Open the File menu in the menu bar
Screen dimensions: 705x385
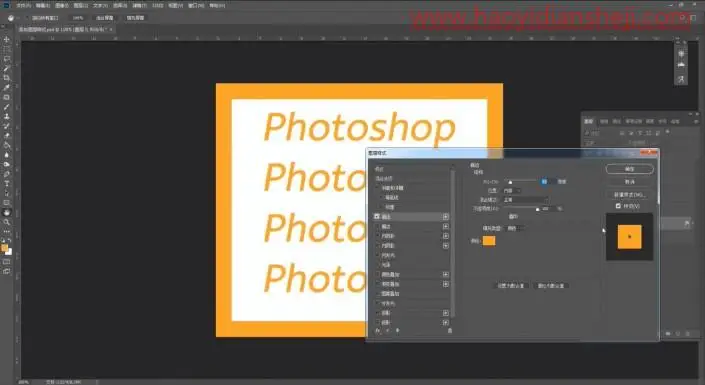click(x=23, y=5)
